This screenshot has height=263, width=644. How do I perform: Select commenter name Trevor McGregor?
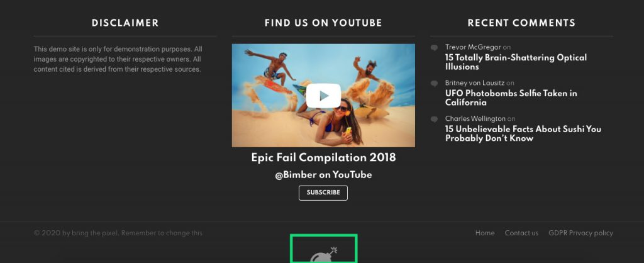coord(473,47)
